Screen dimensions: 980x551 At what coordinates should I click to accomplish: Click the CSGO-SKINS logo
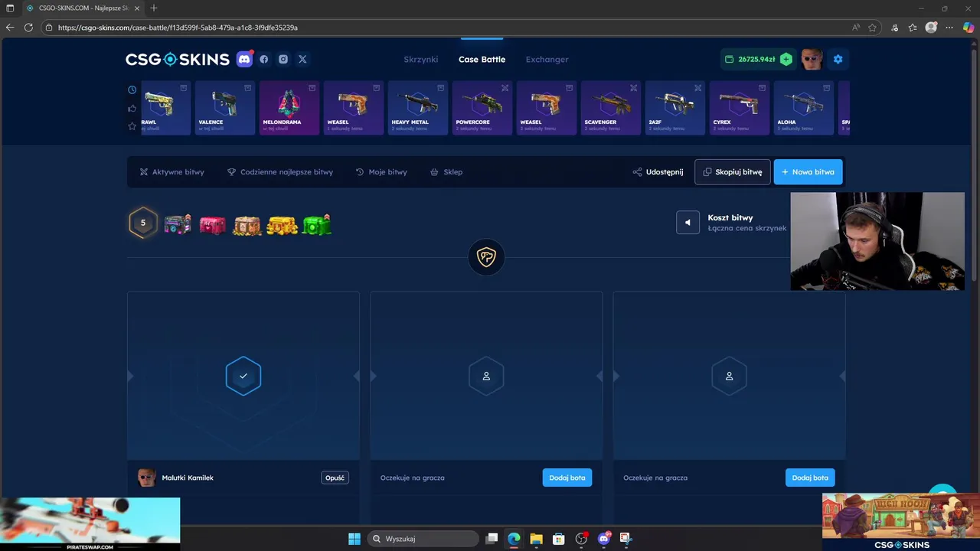tap(178, 59)
